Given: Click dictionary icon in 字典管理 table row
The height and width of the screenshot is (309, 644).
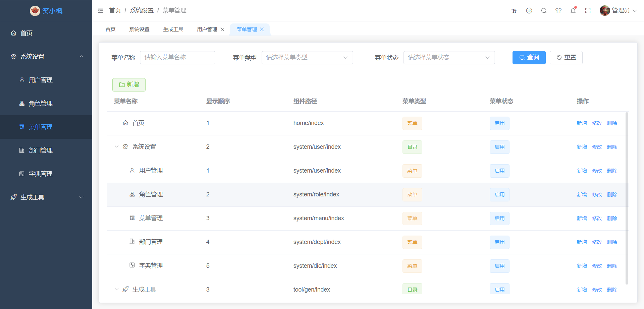Looking at the screenshot, I should [x=132, y=265].
